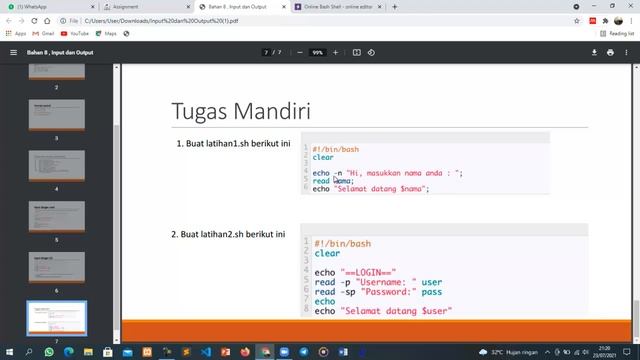Open the Gmail bookmark
Screen dimensions: 640x360
tap(43, 34)
